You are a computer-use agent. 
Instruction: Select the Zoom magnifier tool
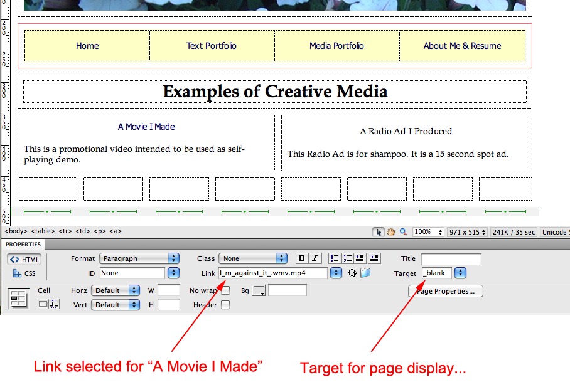click(403, 232)
